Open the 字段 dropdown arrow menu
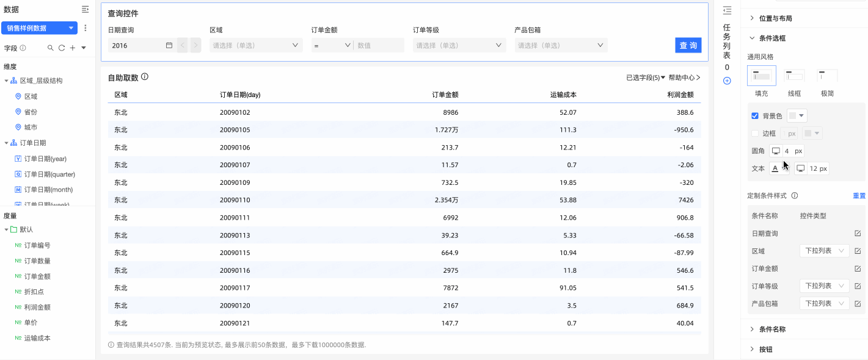The height and width of the screenshot is (360, 868). click(84, 48)
